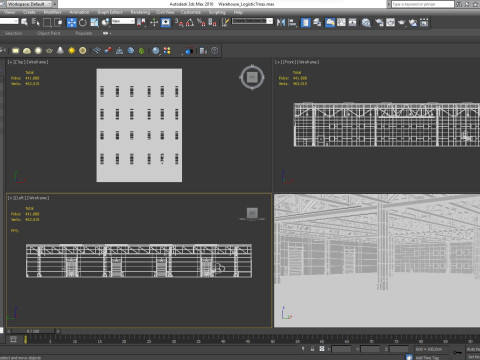Open the Create Selection Set dropdown

point(252,21)
